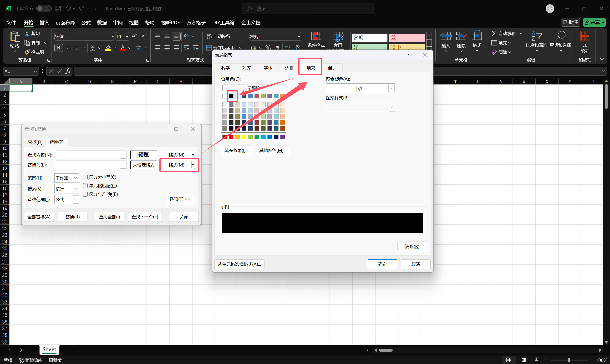Switch to 边框 tab in format dialog

(289, 68)
